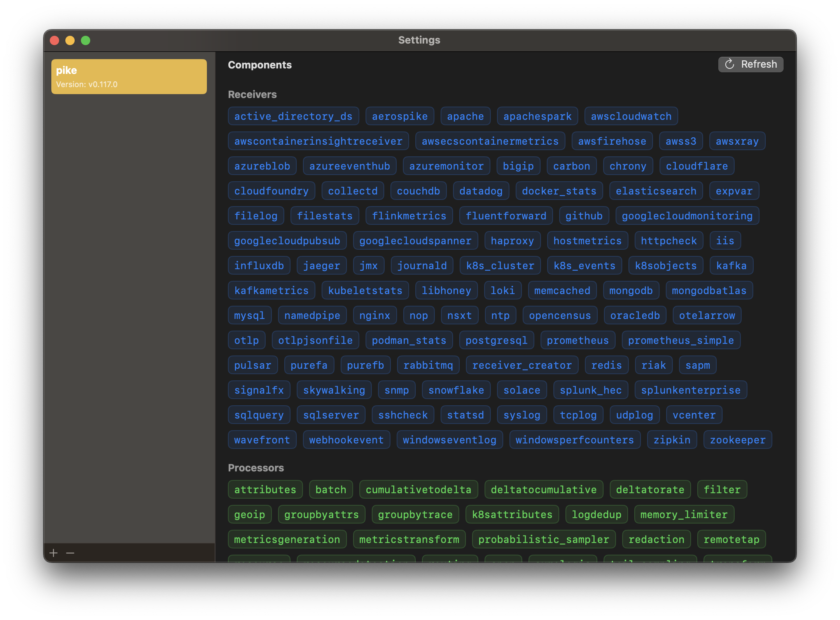Image resolution: width=840 pixels, height=620 pixels.
Task: Select the mysql receiver tag
Action: pos(250,315)
